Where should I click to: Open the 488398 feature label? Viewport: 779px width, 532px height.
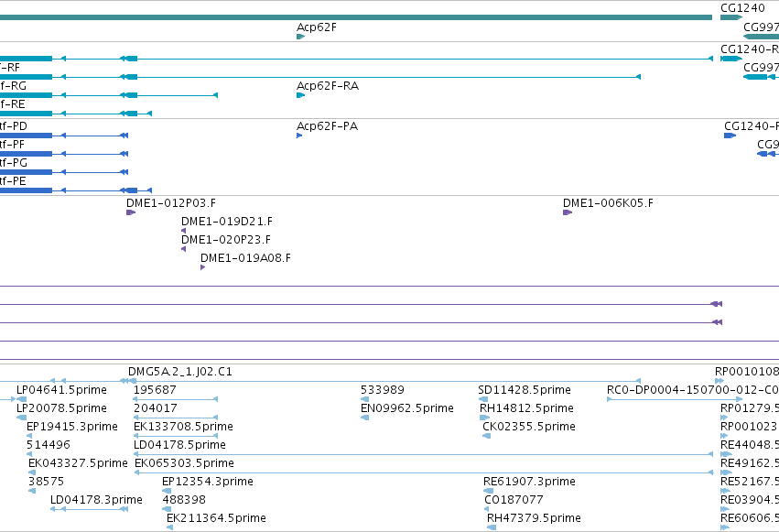tap(184, 500)
